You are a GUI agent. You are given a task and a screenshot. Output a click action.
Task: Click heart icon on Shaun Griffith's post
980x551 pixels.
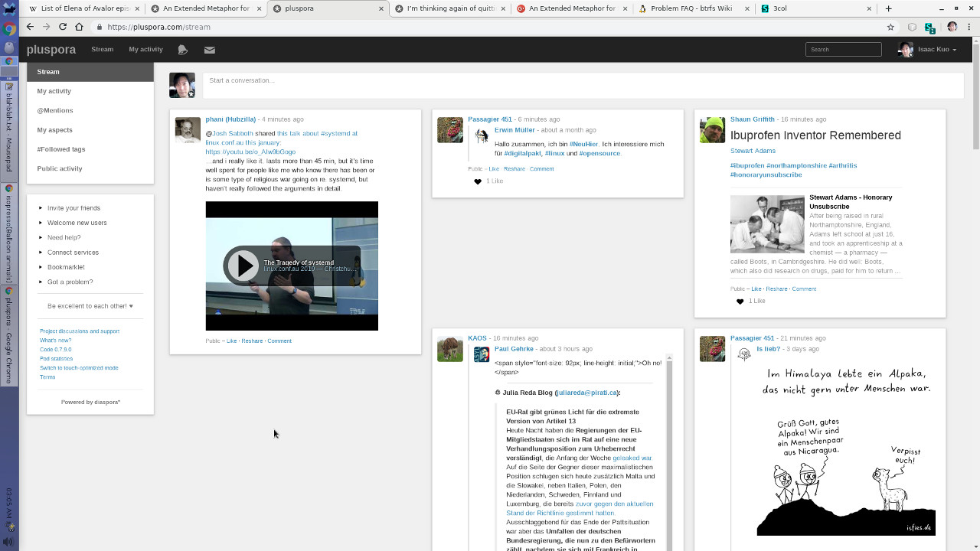coord(740,302)
